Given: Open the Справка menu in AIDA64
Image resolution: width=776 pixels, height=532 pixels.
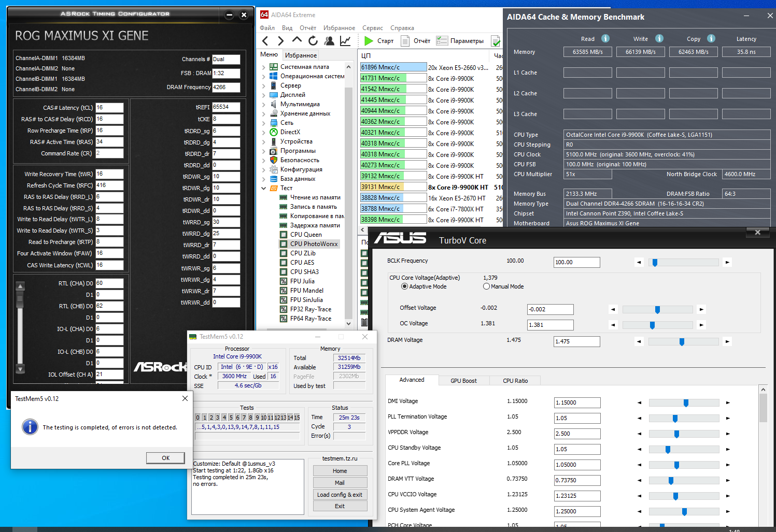Looking at the screenshot, I should (402, 28).
